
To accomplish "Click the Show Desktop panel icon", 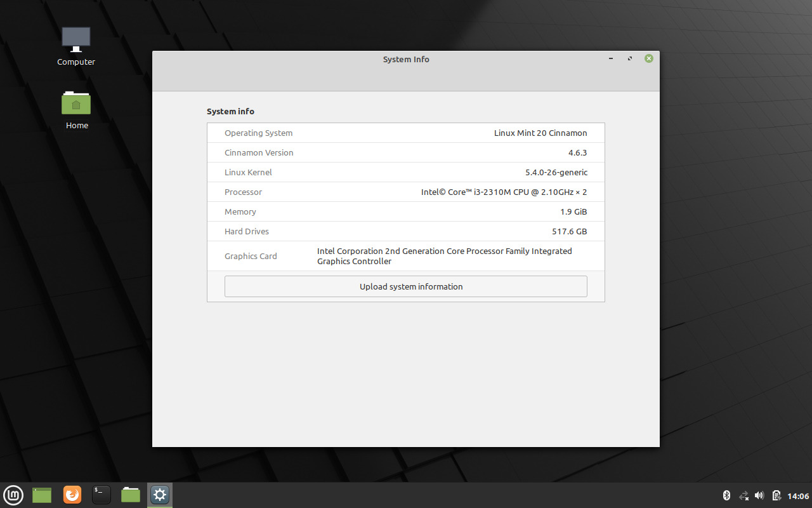I will 42,495.
